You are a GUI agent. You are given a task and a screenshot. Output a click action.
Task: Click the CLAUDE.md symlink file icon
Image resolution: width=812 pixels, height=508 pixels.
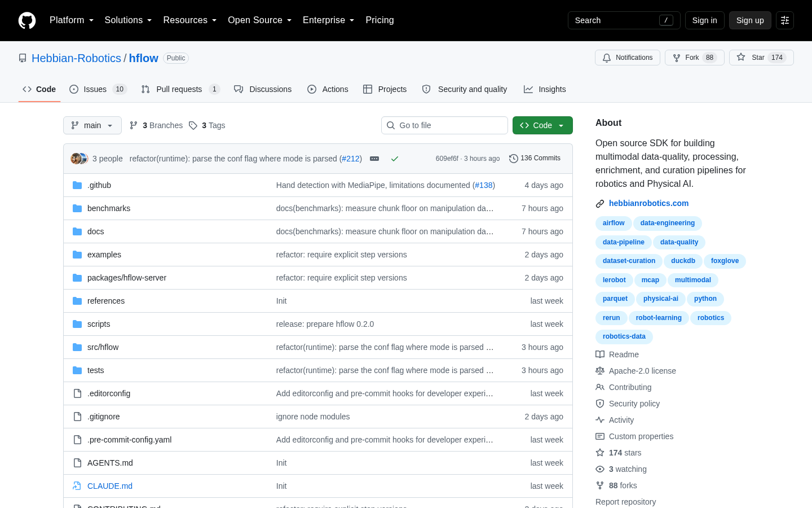[x=77, y=486]
